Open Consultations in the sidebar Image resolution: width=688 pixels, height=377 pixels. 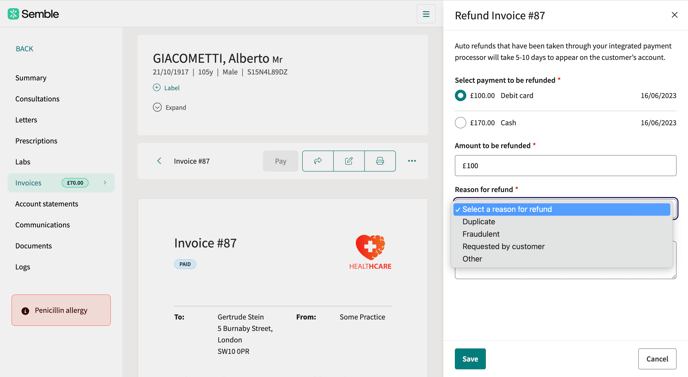click(37, 99)
